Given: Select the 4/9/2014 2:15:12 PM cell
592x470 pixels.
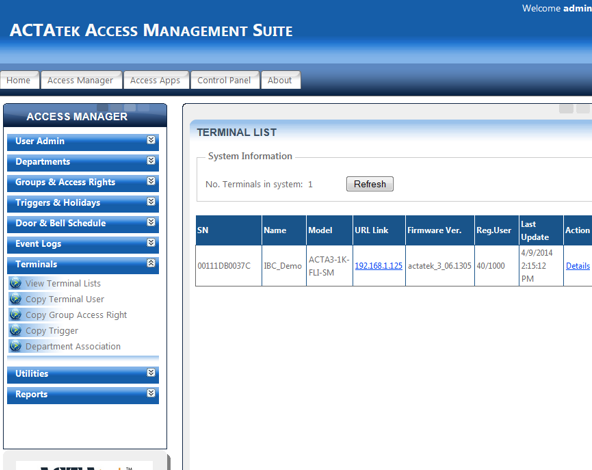Looking at the screenshot, I should pos(541,266).
